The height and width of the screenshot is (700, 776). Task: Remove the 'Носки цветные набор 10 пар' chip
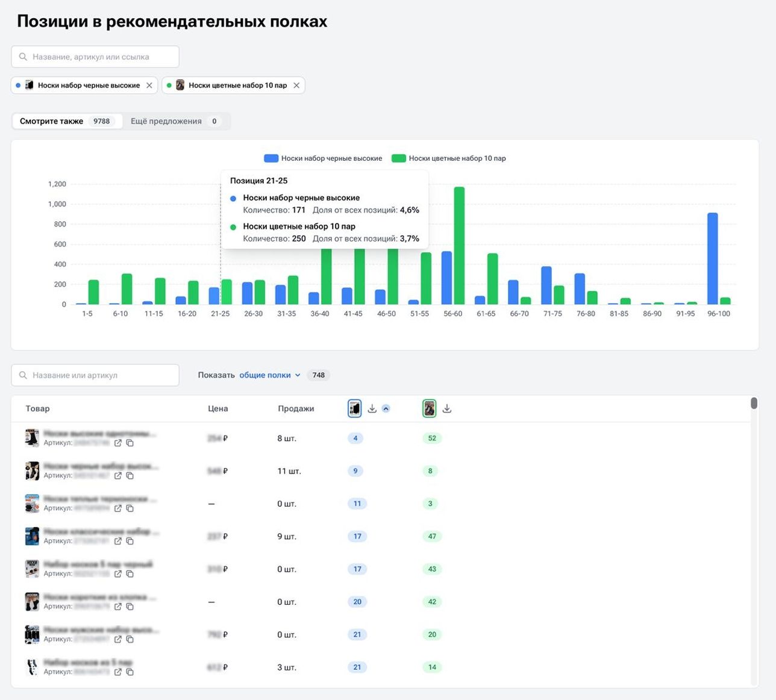(x=296, y=86)
